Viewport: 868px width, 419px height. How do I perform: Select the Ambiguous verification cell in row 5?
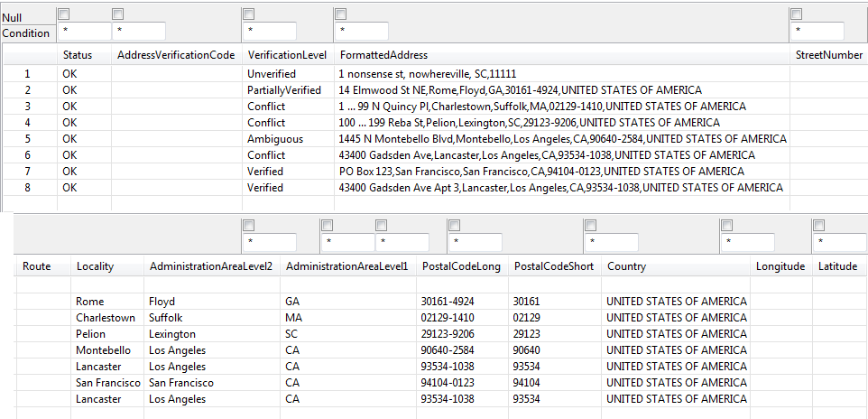pos(275,139)
